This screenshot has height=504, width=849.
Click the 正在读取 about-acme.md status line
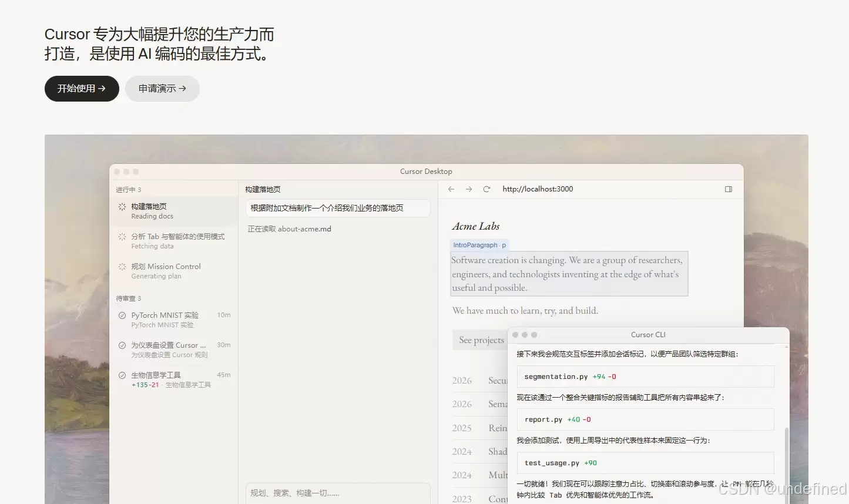(x=290, y=229)
